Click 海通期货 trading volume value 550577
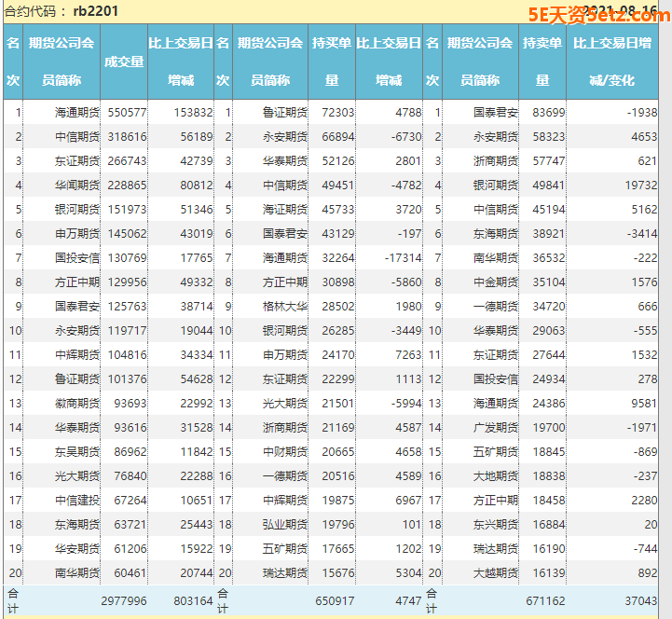Screen dimensions: 672x619 (127, 112)
